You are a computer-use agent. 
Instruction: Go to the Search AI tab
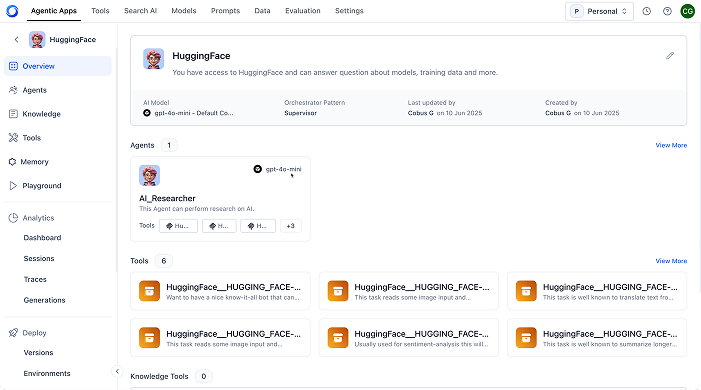[x=140, y=11]
